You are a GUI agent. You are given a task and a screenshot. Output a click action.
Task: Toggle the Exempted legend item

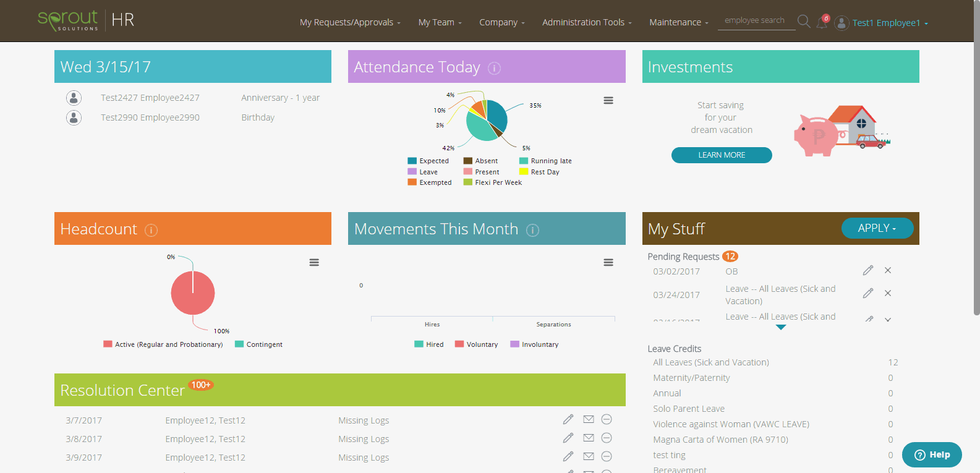[430, 182]
